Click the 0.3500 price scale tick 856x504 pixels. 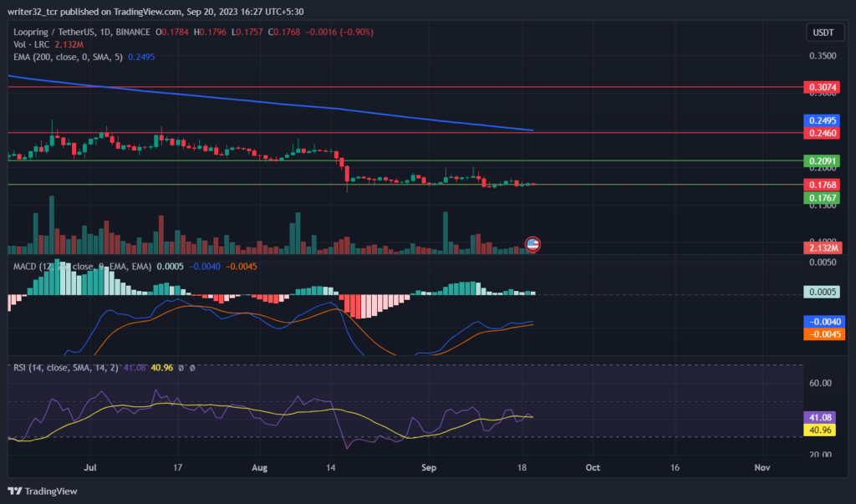pos(823,56)
